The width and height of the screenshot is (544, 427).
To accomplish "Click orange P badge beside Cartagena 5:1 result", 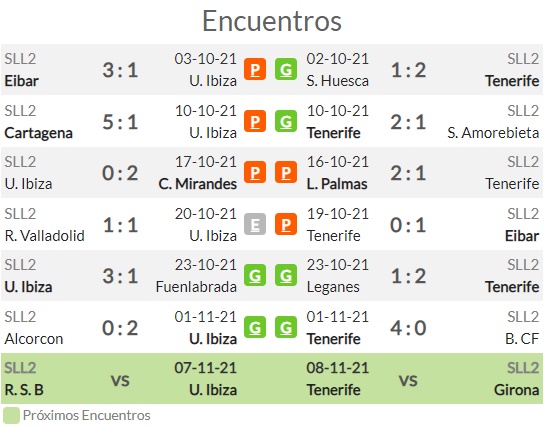I will pyautogui.click(x=255, y=121).
